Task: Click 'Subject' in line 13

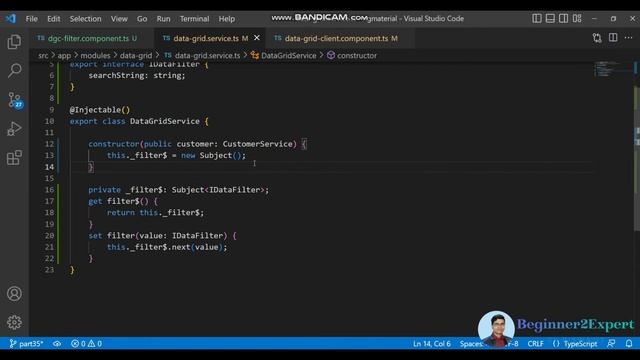Action: (216, 156)
